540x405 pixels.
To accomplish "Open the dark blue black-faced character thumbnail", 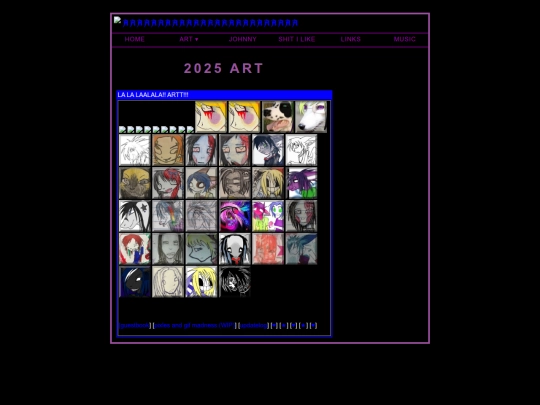I will click(x=135, y=282).
